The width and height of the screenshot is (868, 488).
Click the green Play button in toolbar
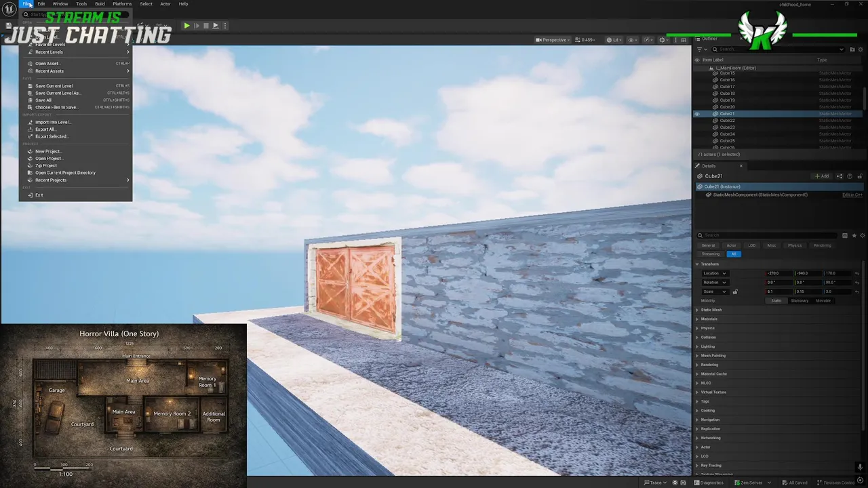[x=186, y=26]
